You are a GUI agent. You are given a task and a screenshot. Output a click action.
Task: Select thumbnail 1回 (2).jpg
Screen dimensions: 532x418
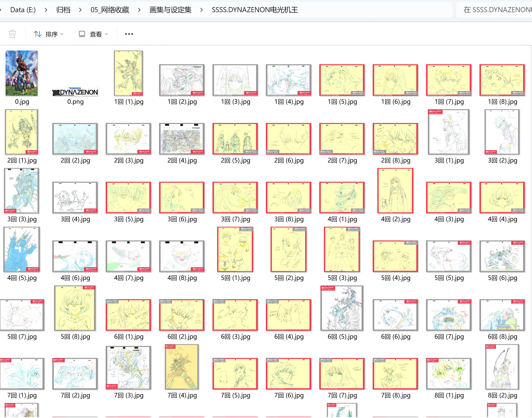coord(182,80)
